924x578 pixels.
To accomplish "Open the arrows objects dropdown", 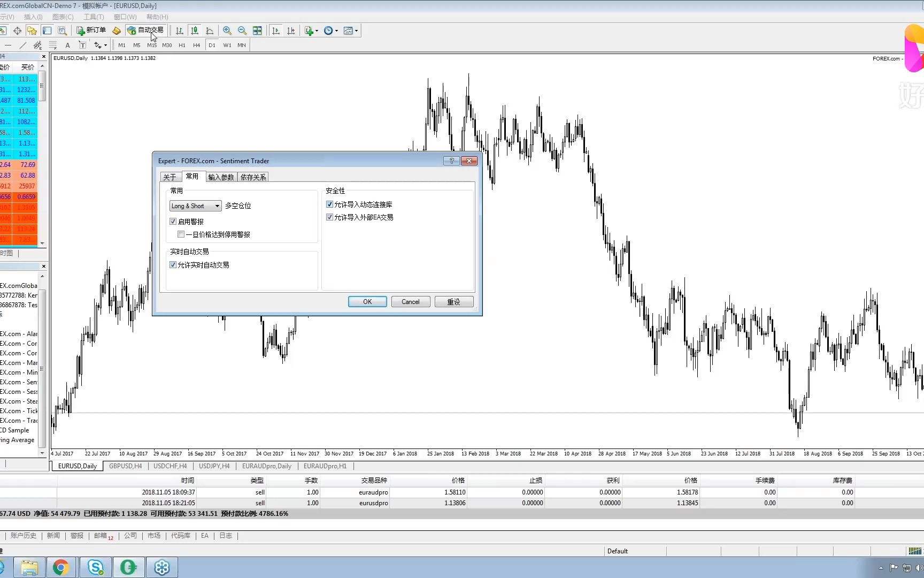I will [x=100, y=45].
